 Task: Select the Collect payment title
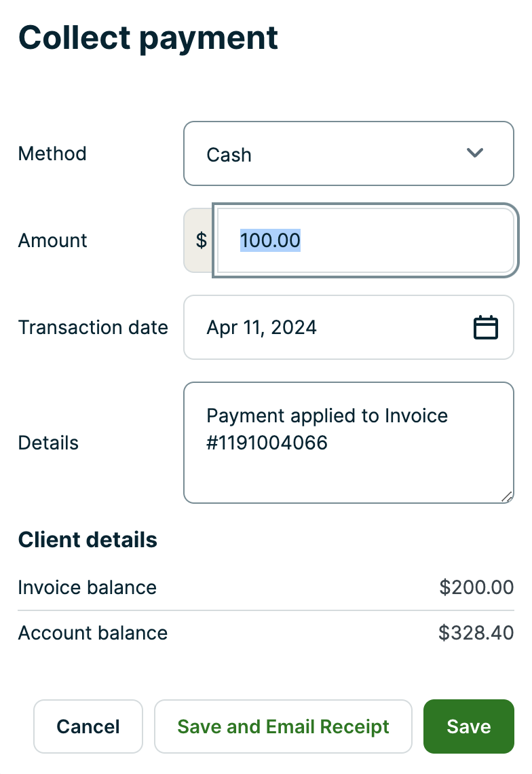point(148,37)
